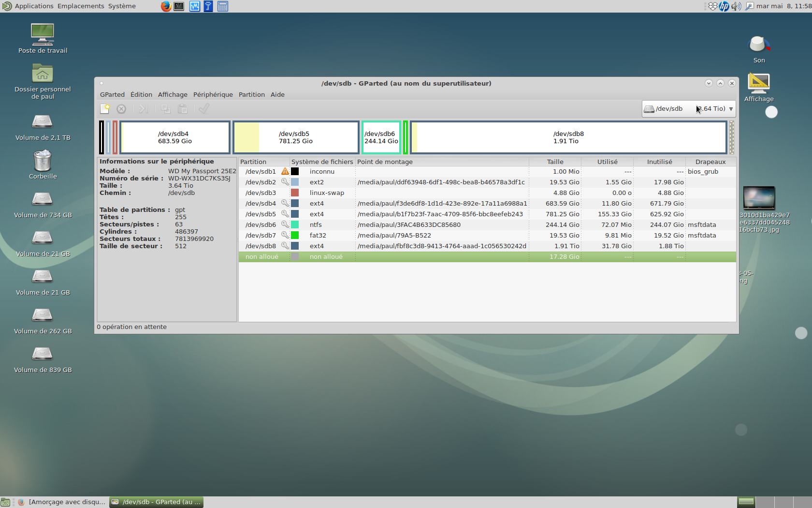Click the warning icon beside /dev/sdb1
812x508 pixels.
285,171
